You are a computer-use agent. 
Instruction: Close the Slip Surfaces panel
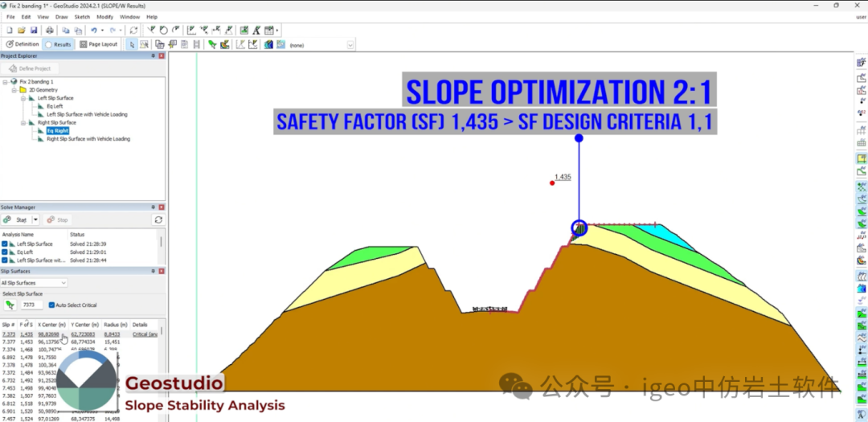[162, 272]
